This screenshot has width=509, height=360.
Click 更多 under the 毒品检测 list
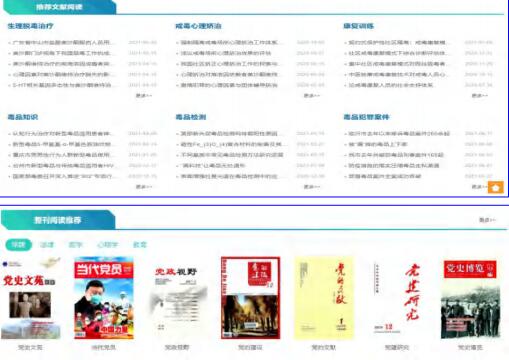tap(312, 187)
